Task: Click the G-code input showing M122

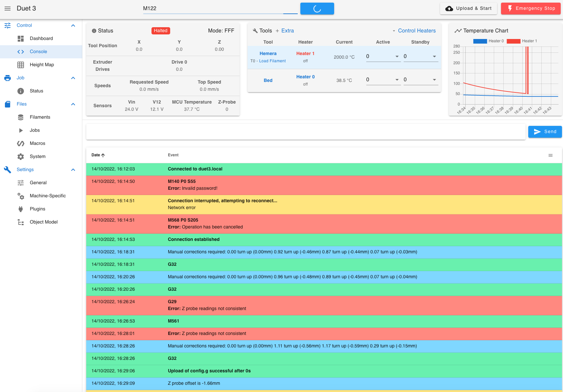Action: pos(220,9)
